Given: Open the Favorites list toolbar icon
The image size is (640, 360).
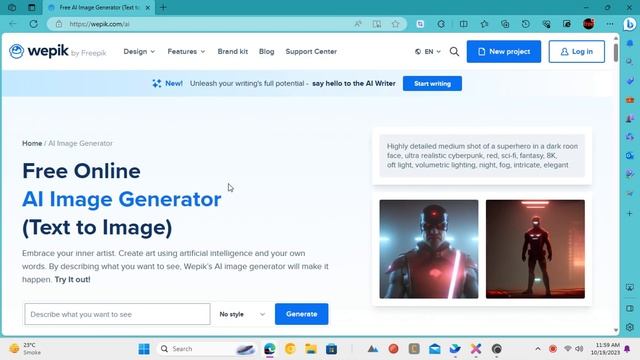Looking at the screenshot, I should tap(484, 24).
